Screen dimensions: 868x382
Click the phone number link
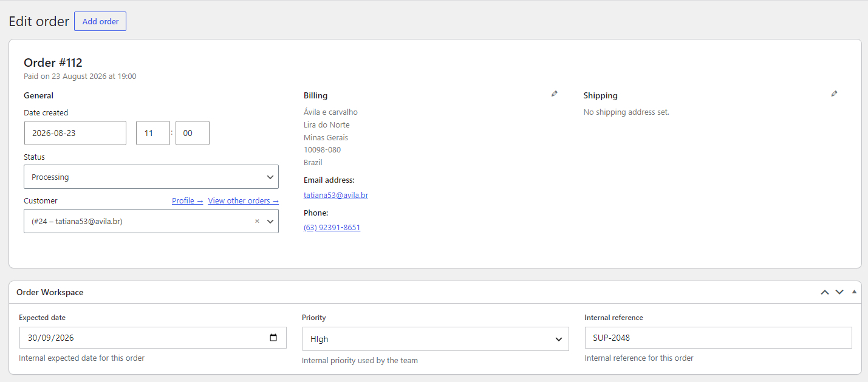(332, 228)
